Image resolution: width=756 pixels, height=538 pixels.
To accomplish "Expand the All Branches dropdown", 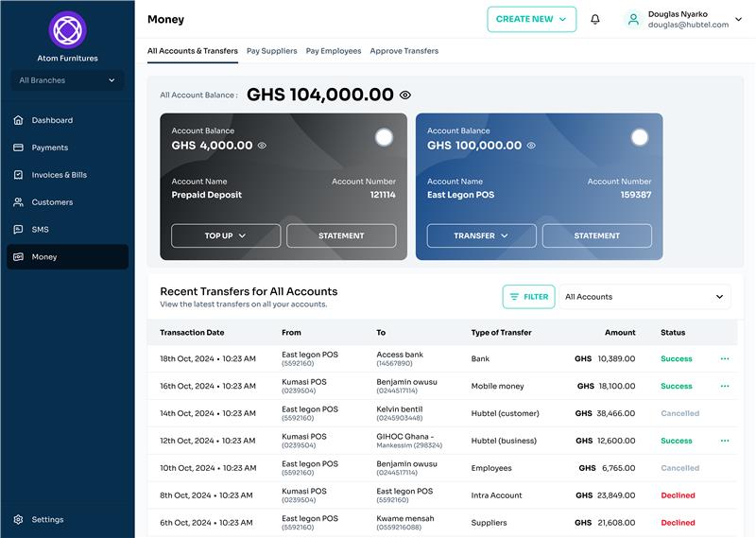I will tap(67, 80).
